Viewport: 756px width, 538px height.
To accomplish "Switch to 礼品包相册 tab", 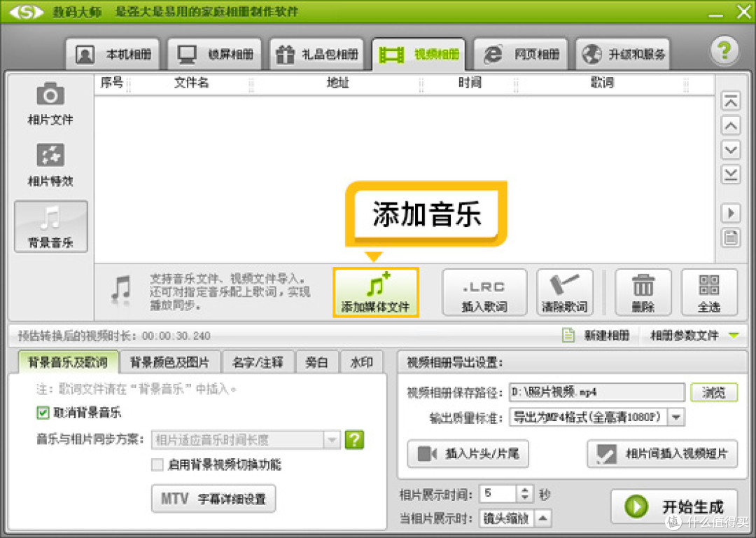I will click(317, 54).
